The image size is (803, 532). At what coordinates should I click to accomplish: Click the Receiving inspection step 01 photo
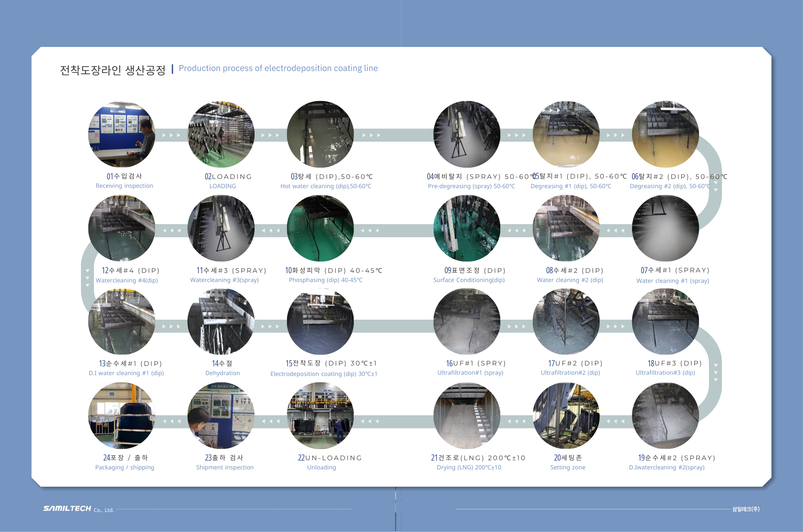[x=122, y=134]
